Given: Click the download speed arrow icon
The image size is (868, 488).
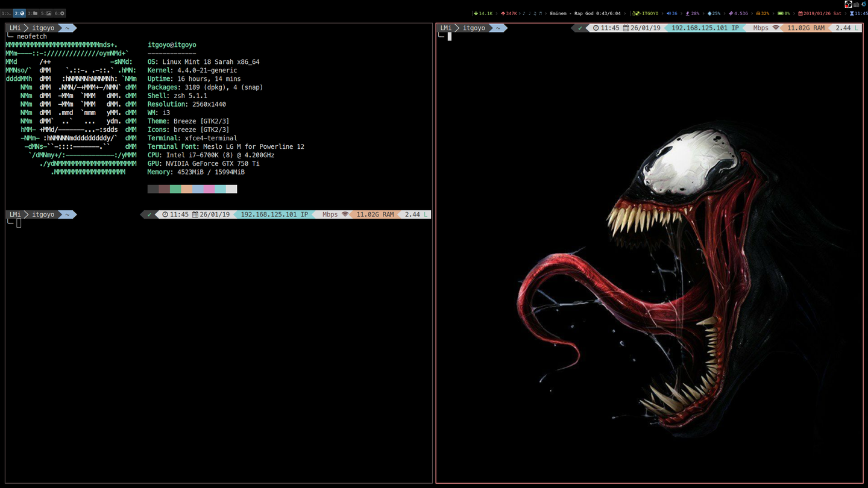Looking at the screenshot, I should [x=476, y=13].
